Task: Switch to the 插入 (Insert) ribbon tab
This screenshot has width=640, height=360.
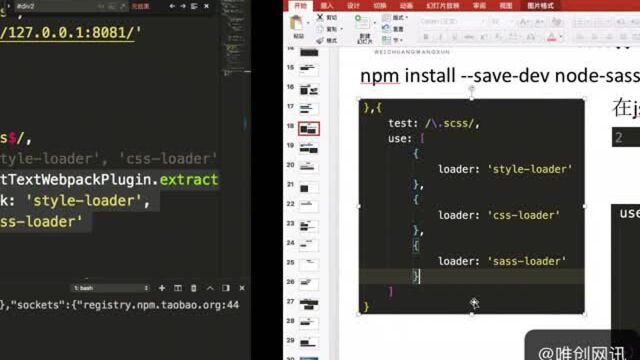Action: pos(327,5)
